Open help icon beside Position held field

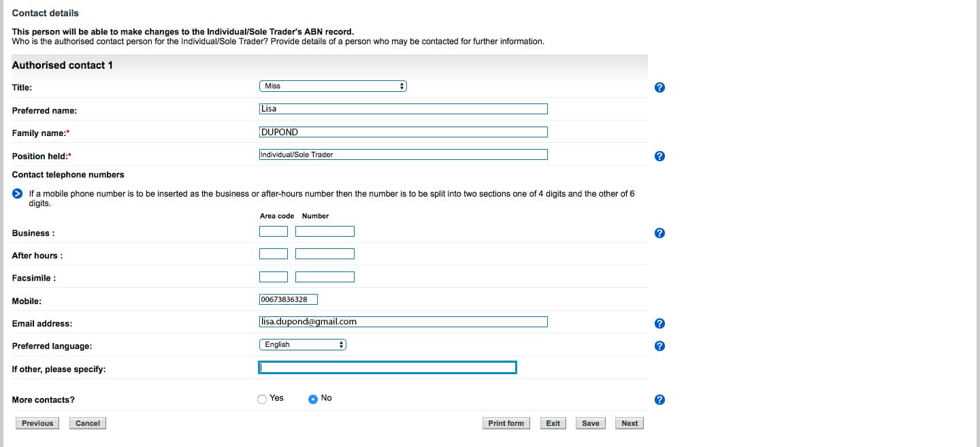tap(659, 156)
